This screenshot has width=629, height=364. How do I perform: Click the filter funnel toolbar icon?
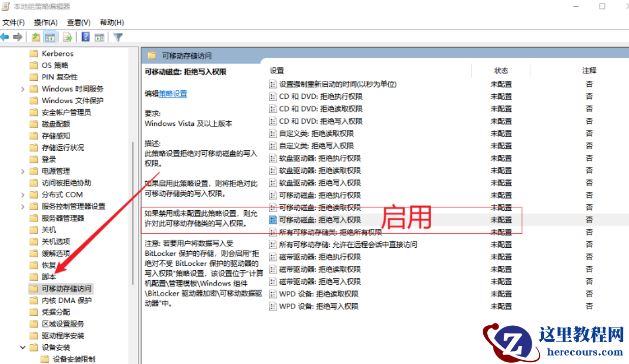(118, 37)
